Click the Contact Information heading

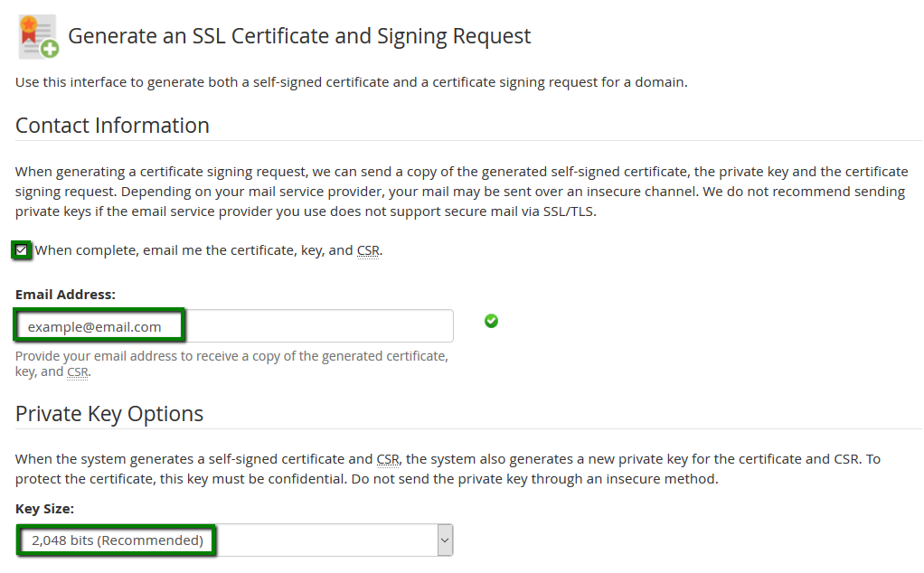[112, 126]
